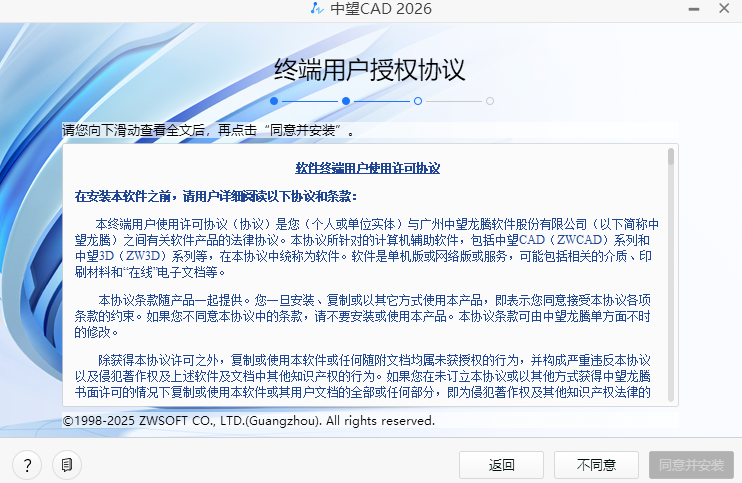Select the third progress step circle
Screen dimensions: 742x483
pyautogui.click(x=418, y=101)
